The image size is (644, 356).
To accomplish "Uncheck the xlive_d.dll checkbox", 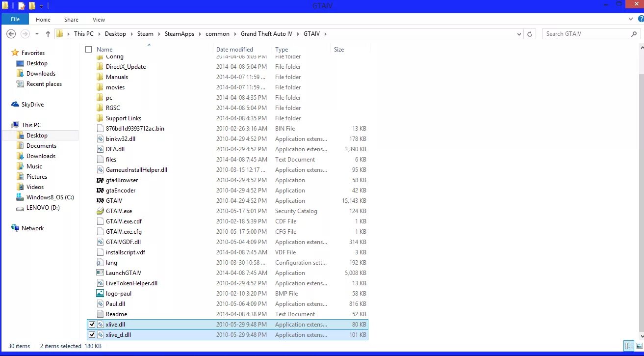I will (x=92, y=335).
